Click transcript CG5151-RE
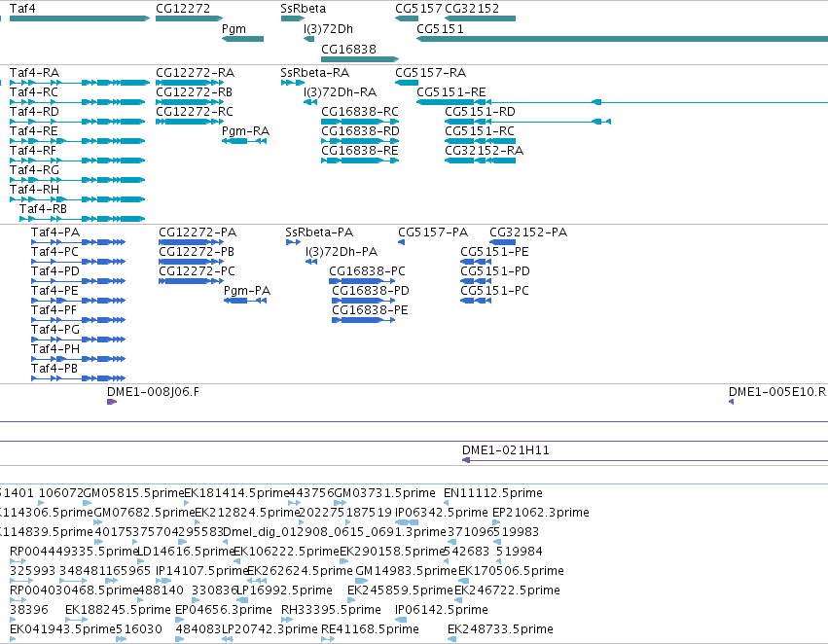 click(622, 102)
